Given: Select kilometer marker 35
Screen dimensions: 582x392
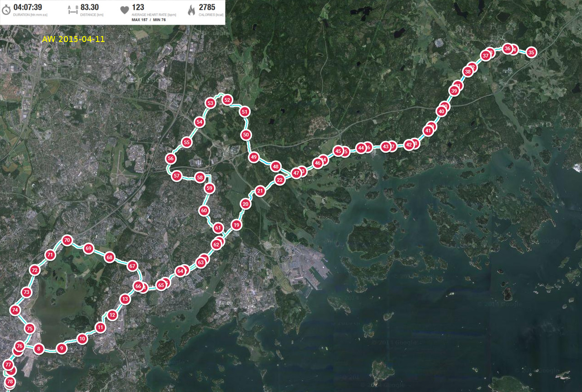Looking at the screenshot, I should tap(531, 52).
